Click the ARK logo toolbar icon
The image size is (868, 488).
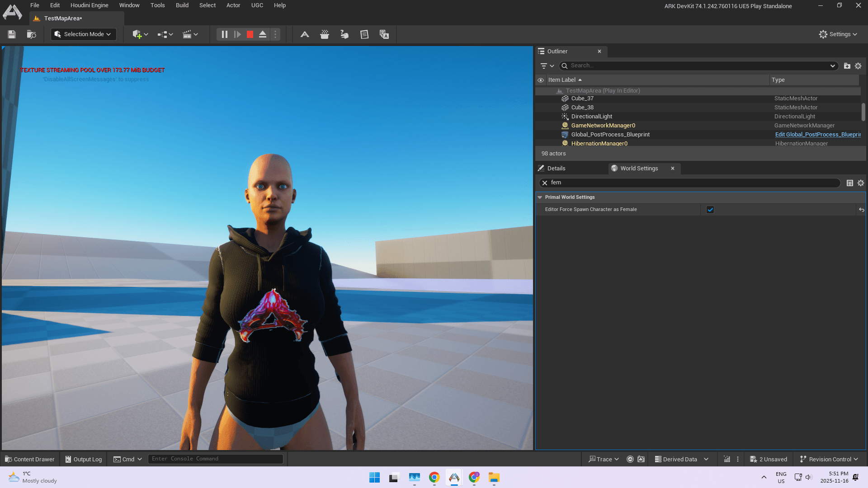305,34
